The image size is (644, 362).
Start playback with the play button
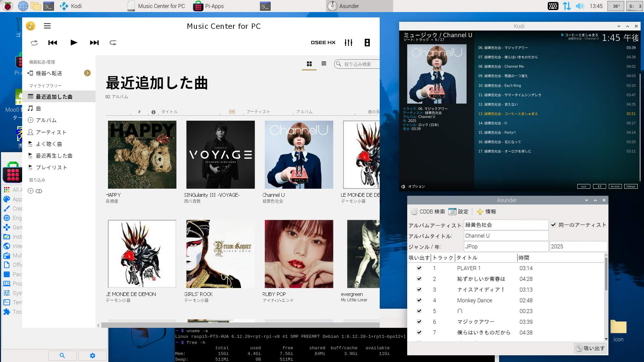coord(74,43)
